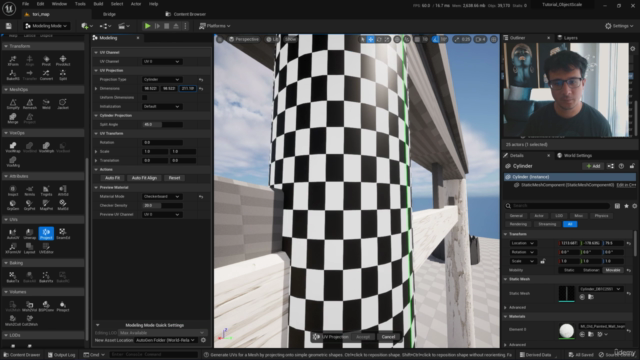This screenshot has height=360, width=640.
Task: Collapse the Transform section in Details
Action: click(505, 234)
